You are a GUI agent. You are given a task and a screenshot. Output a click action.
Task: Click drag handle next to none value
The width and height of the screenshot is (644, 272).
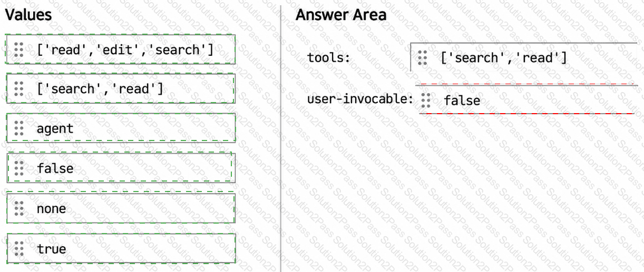coord(19,208)
